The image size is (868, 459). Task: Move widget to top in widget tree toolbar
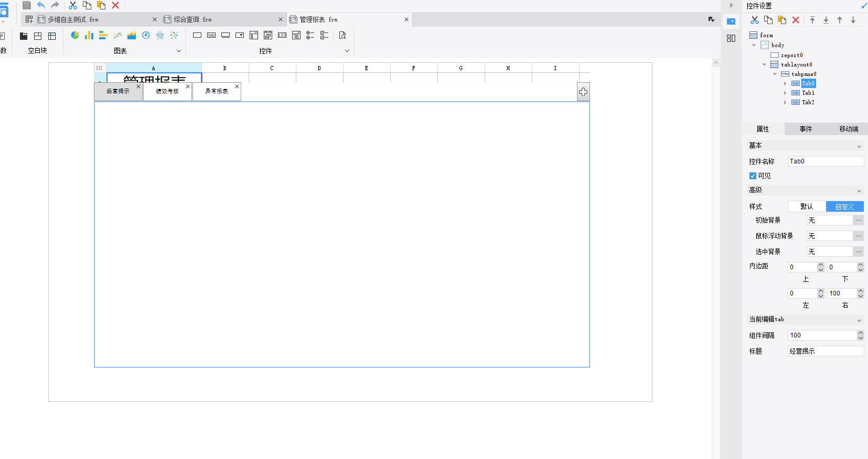click(x=812, y=20)
